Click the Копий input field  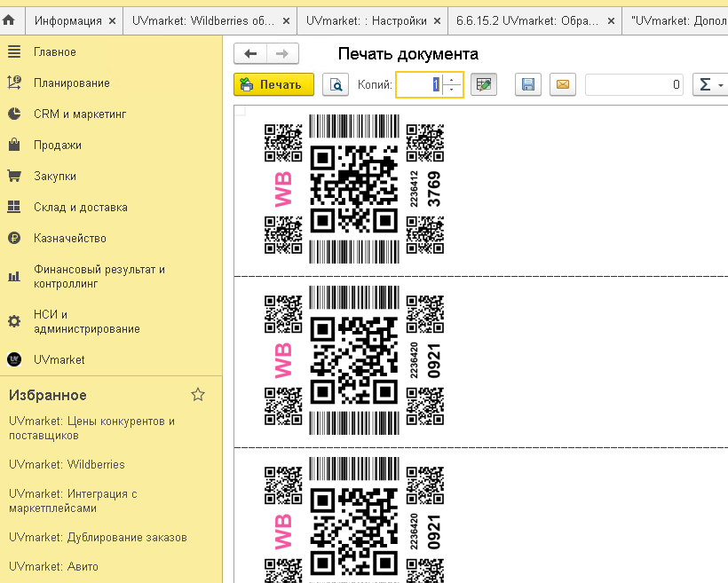click(x=419, y=84)
